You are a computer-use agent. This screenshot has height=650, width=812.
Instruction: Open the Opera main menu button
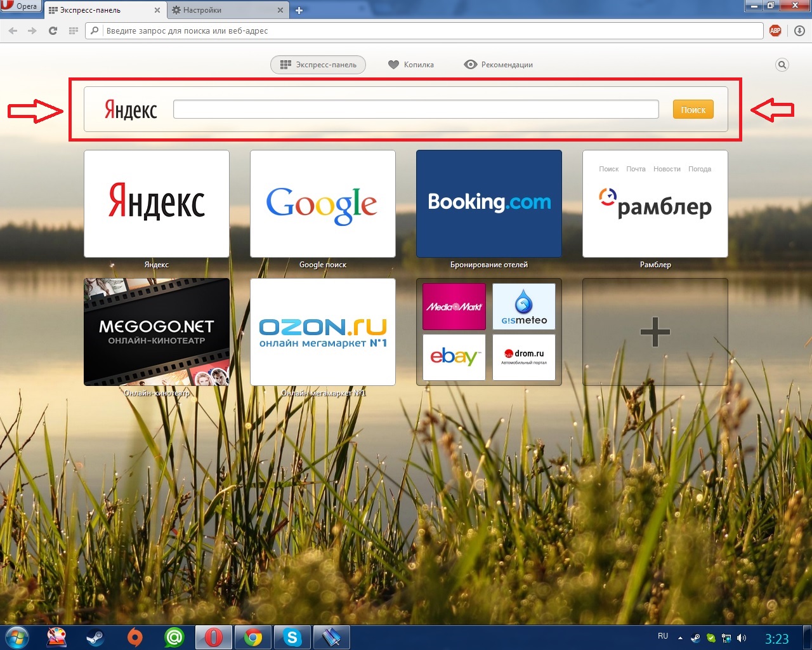point(20,6)
